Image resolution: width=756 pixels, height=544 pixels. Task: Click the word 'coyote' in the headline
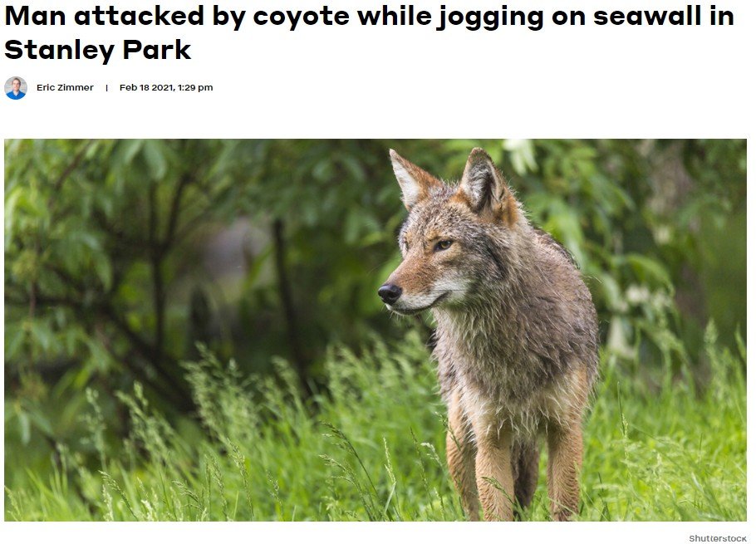click(x=301, y=17)
